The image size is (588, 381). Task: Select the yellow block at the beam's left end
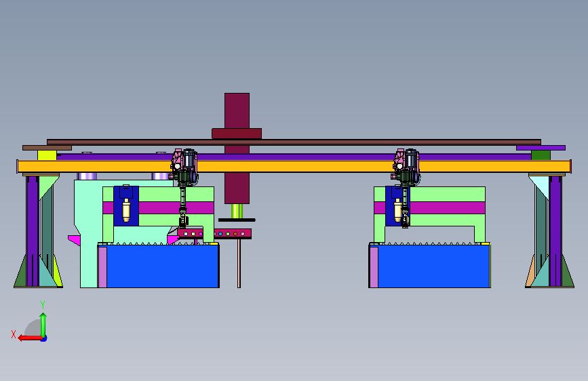(47, 155)
